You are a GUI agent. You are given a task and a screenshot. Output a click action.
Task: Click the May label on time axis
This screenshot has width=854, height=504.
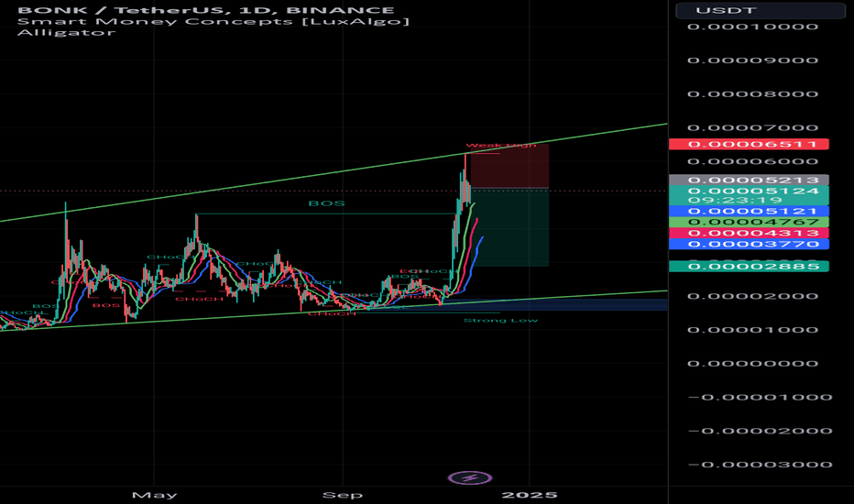pos(155,495)
